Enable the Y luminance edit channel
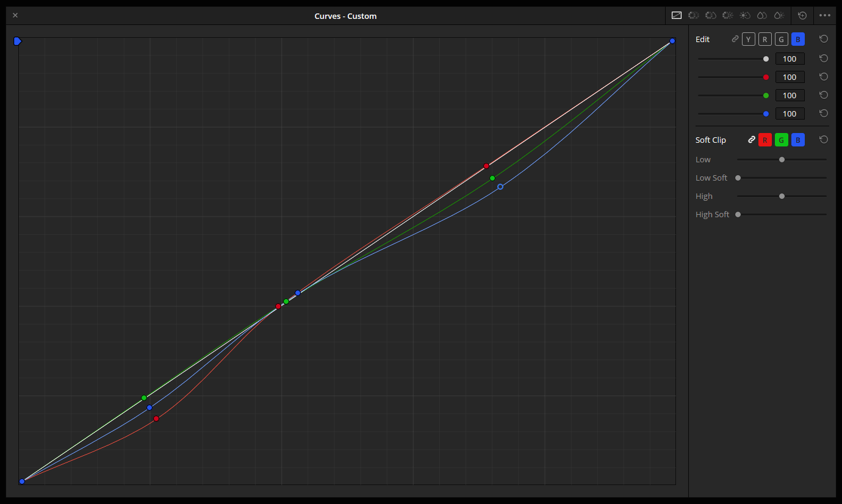 [x=748, y=39]
